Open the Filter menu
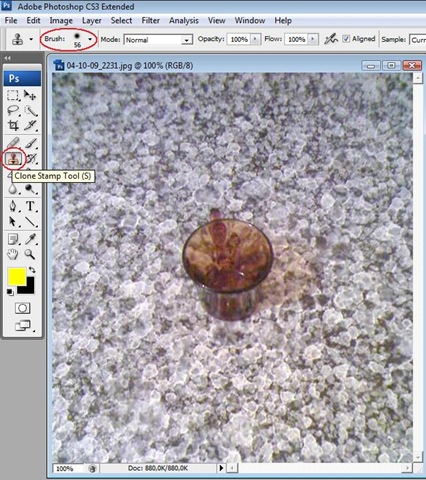Screen dimensions: 426x480 [150, 21]
